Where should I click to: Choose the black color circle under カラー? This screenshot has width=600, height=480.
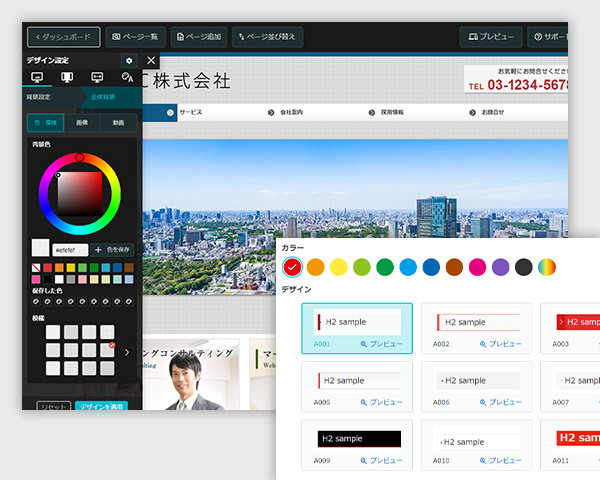(523, 267)
